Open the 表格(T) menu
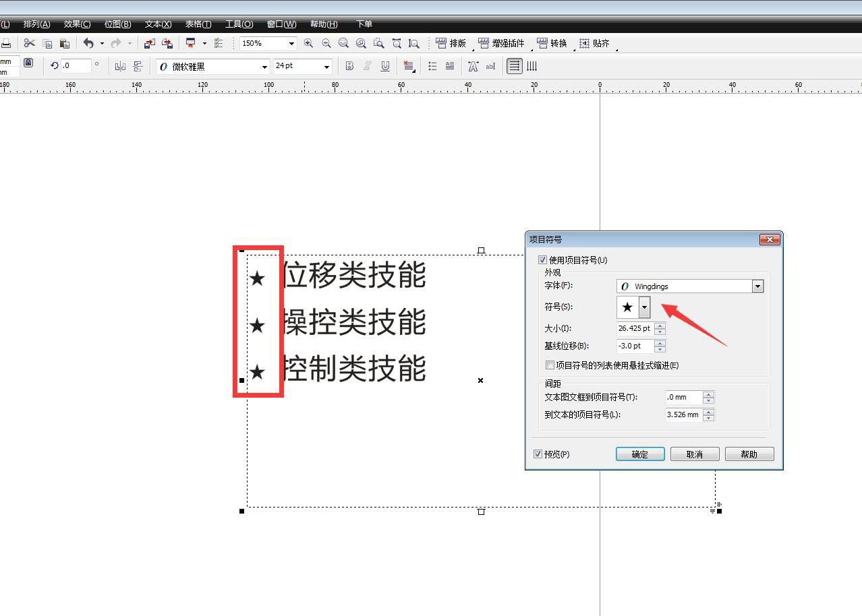Image resolution: width=862 pixels, height=616 pixels. click(x=198, y=24)
